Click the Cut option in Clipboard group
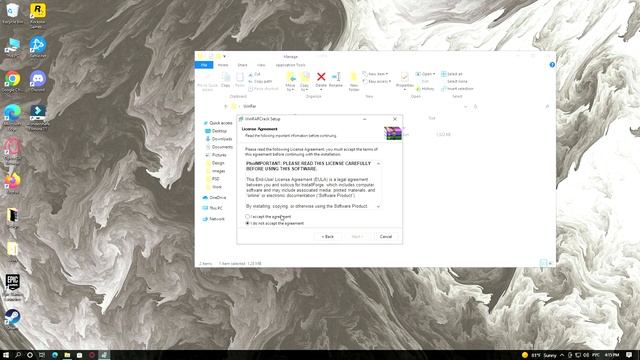The width and height of the screenshot is (640, 360). point(254,74)
